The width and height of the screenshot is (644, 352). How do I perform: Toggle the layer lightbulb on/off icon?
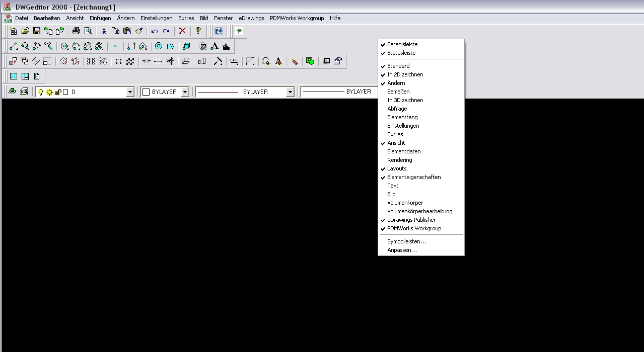tap(41, 92)
